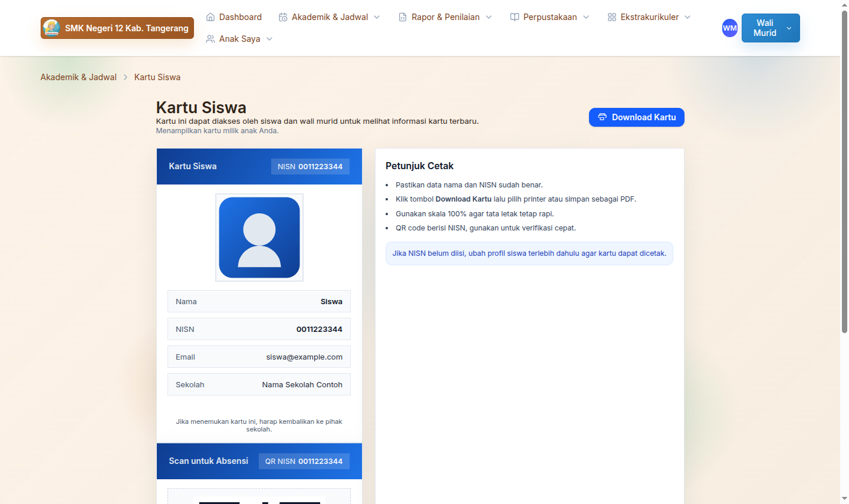This screenshot has height=504, width=849.
Task: Open the Ekstrakurikuler menu
Action: (649, 17)
